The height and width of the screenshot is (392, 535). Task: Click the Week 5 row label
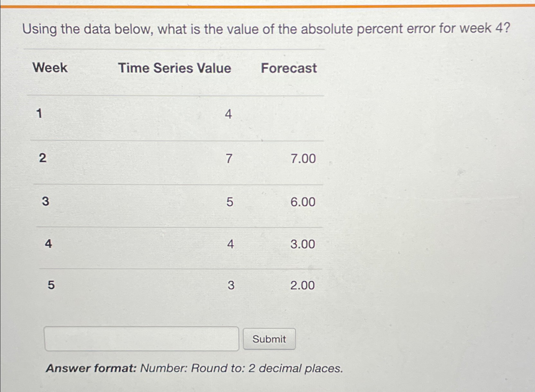(x=51, y=285)
